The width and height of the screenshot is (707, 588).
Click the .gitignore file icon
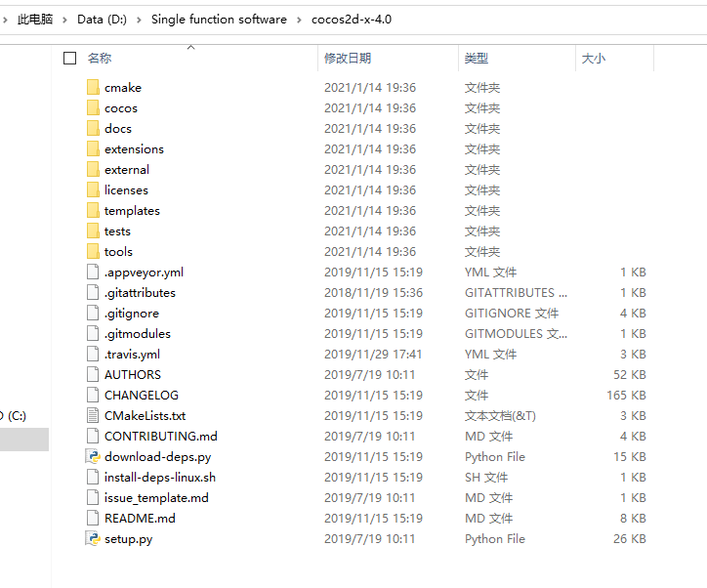(x=93, y=313)
